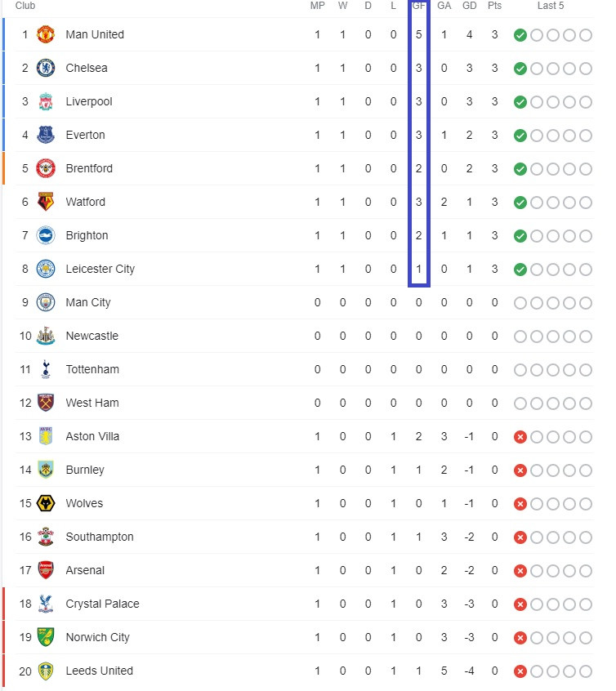Click the Wolves club crest

coord(46,503)
